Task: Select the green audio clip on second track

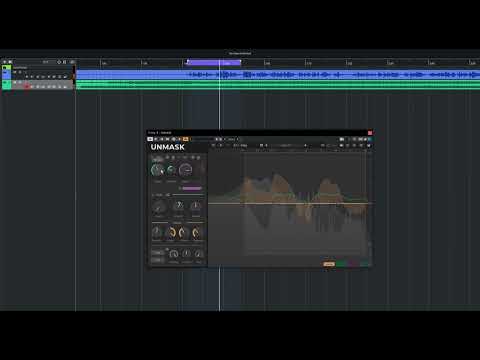Action: [x=278, y=85]
